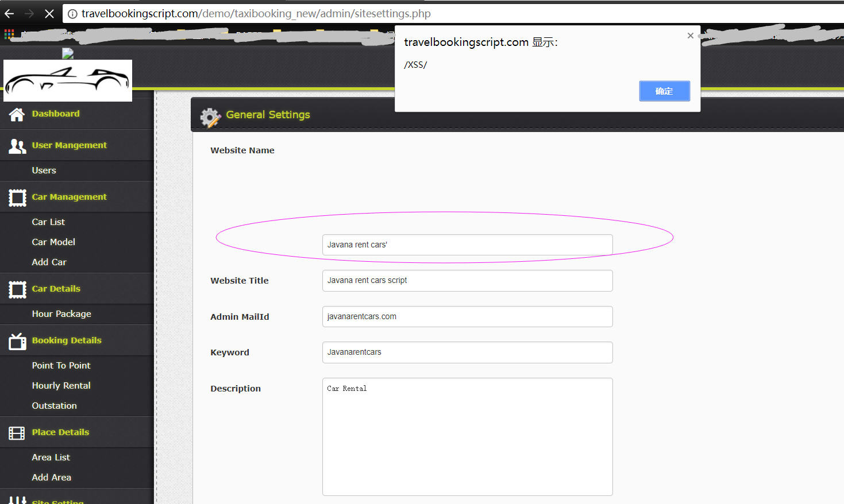Close the alert dialog with X
This screenshot has width=844, height=504.
(x=690, y=36)
